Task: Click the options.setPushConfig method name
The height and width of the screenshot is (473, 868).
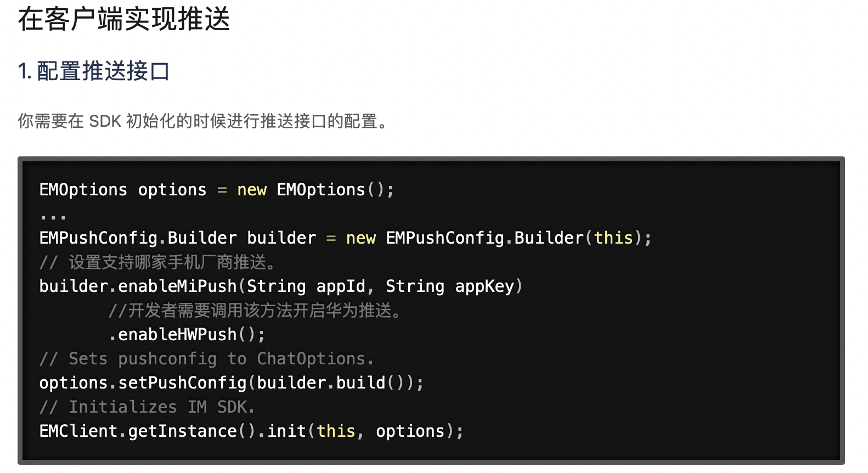Action: 143,383
